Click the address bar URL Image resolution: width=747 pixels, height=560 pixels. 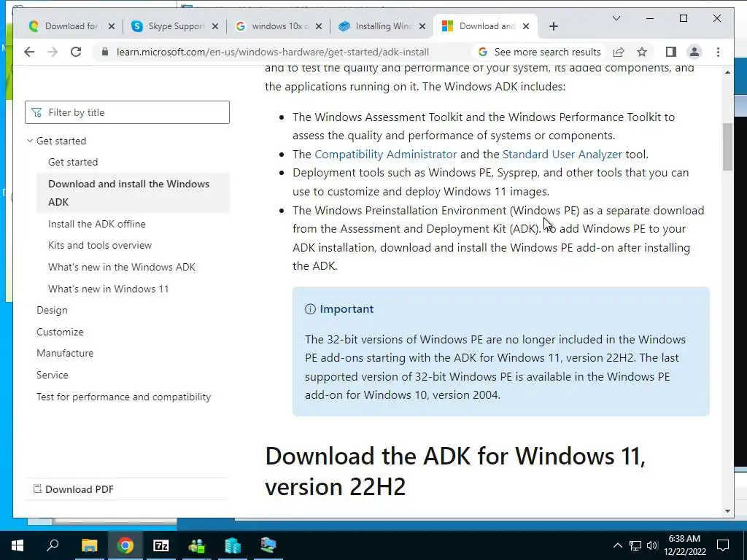(273, 52)
